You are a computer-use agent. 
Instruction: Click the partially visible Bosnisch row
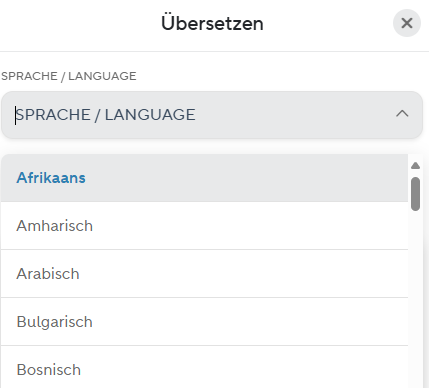[204, 367]
